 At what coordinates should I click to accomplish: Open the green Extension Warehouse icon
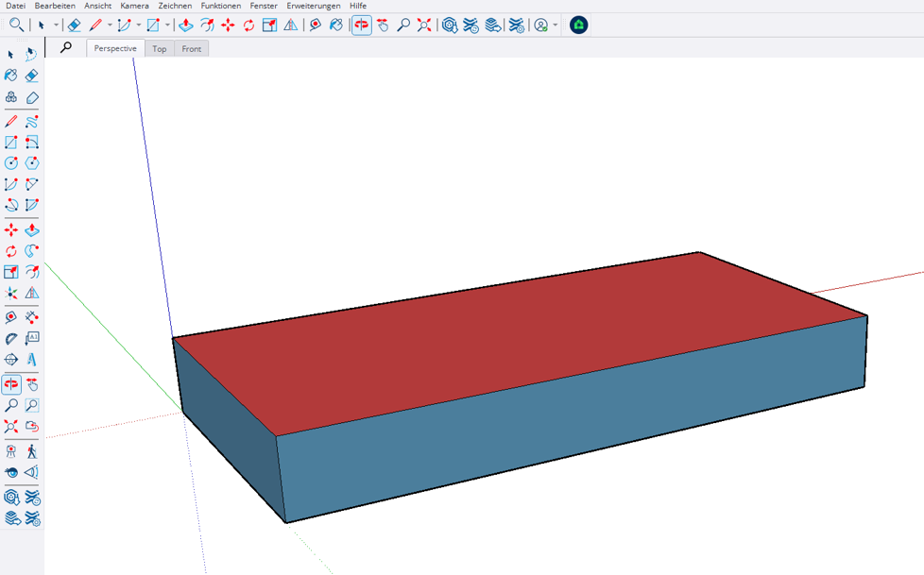(579, 25)
